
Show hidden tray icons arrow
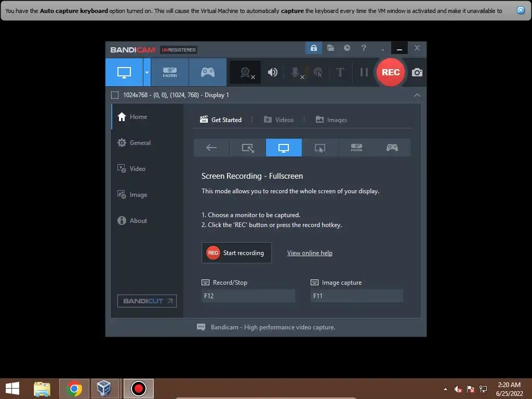(x=445, y=389)
